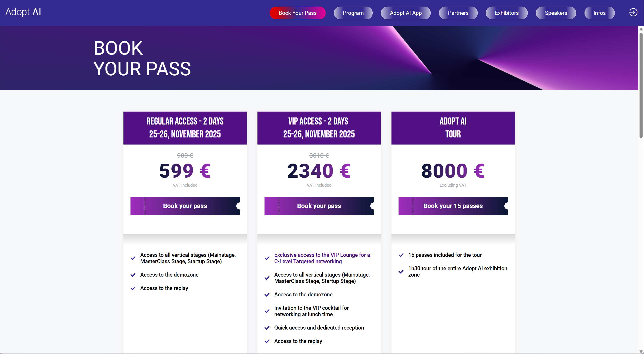Go to the Program page

pyautogui.click(x=353, y=13)
